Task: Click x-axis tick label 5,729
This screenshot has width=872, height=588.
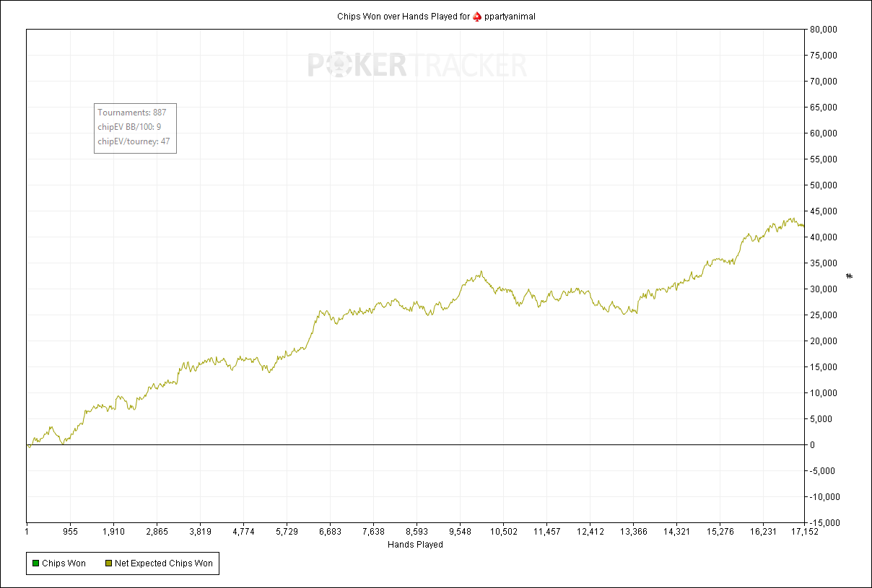Action: [287, 532]
